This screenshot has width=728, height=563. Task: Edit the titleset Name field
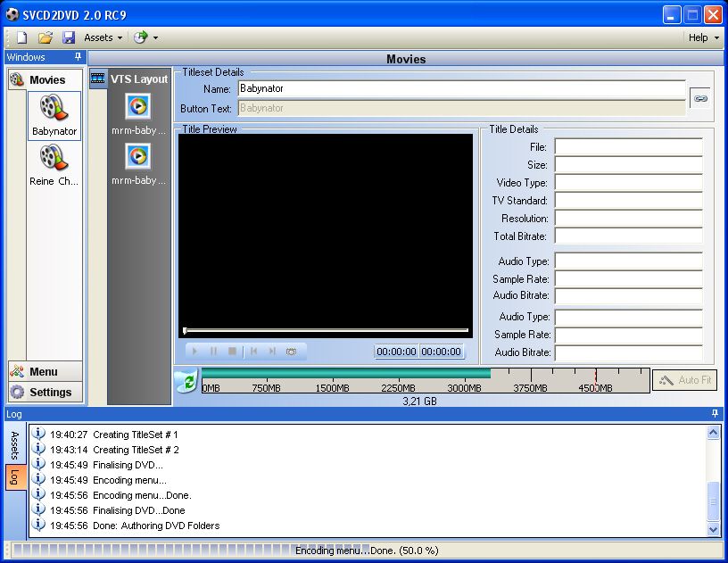[x=462, y=88]
